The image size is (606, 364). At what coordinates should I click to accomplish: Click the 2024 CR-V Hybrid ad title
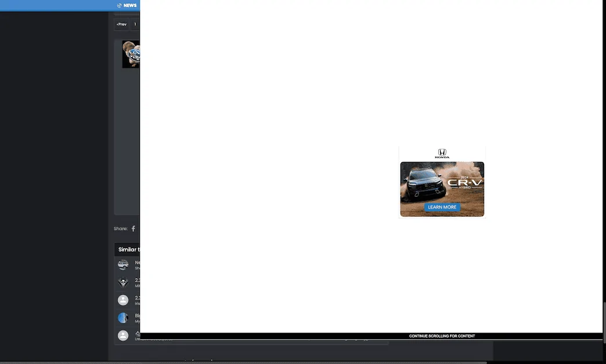pos(465,182)
